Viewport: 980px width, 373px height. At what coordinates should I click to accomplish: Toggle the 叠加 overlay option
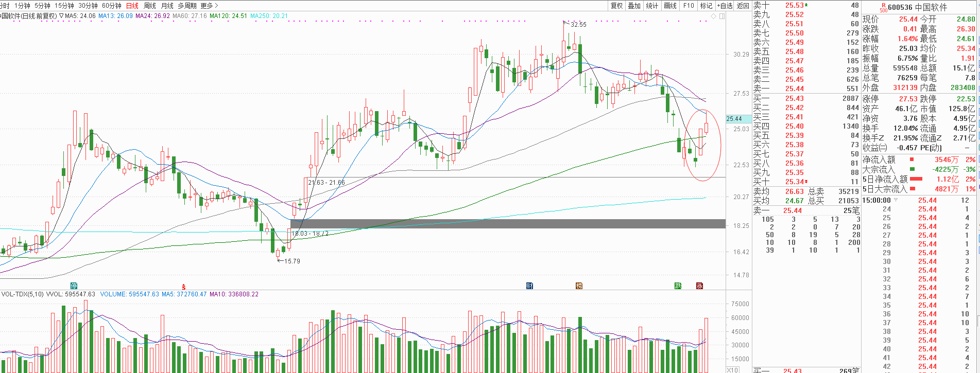pyautogui.click(x=634, y=6)
